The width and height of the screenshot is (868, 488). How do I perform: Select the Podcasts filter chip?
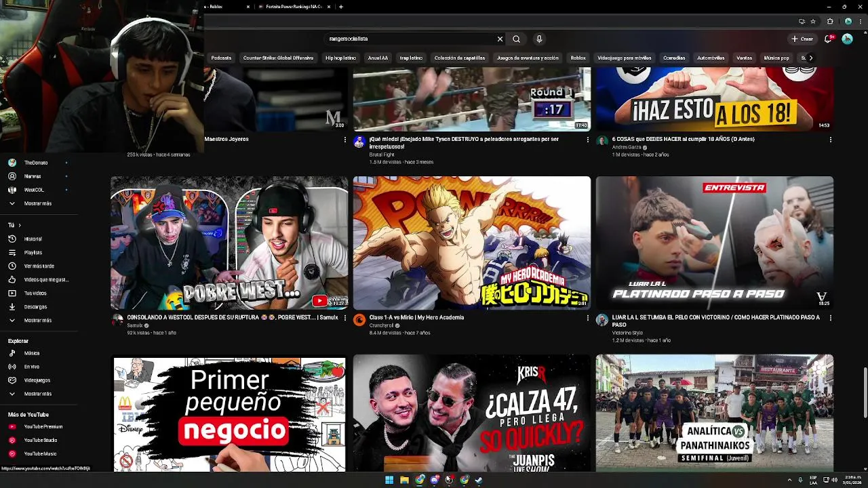coord(221,58)
